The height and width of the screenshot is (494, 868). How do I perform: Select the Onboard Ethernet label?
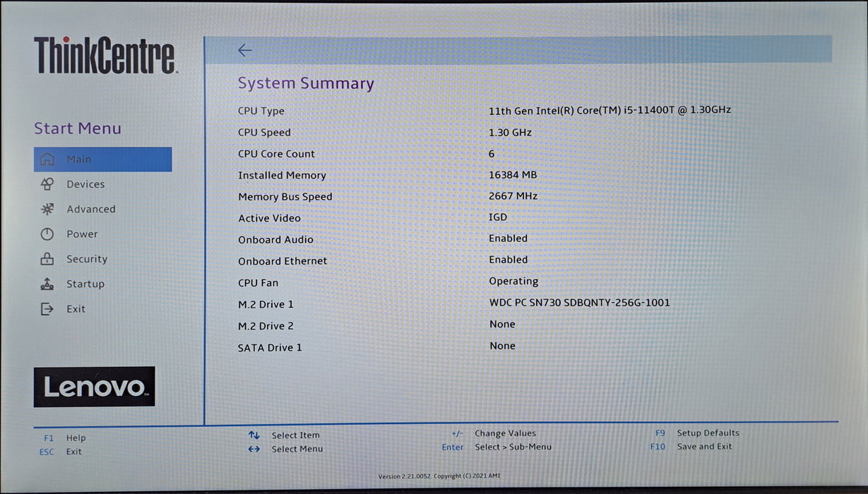pos(283,261)
